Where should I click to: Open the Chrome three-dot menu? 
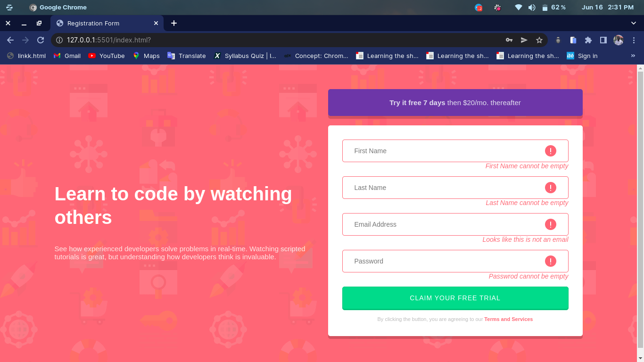[x=634, y=40]
